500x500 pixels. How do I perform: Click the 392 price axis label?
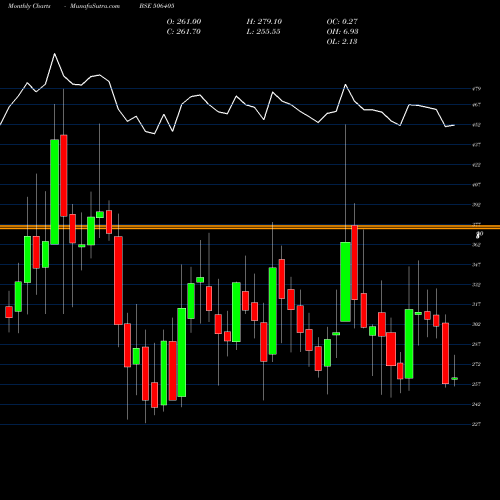pos(477,205)
